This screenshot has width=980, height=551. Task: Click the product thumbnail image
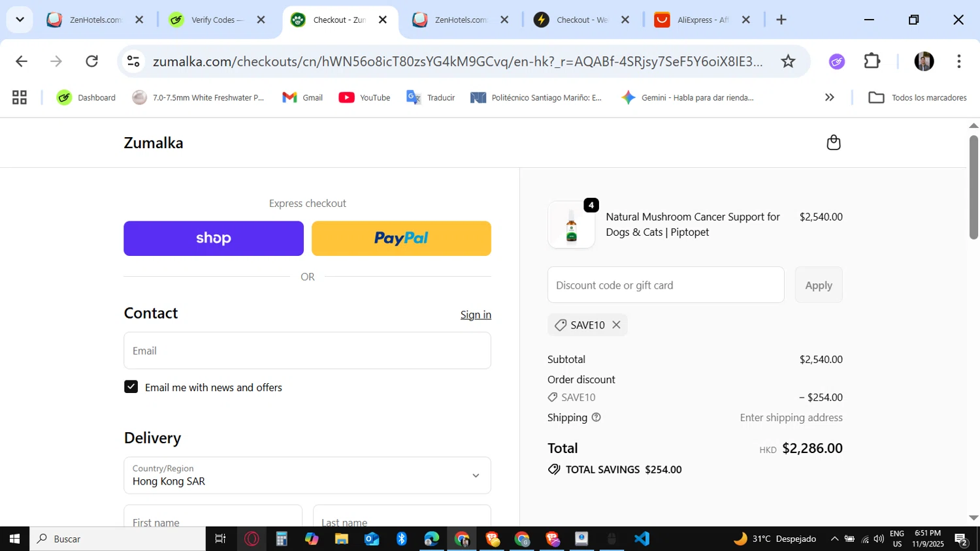[x=572, y=225]
